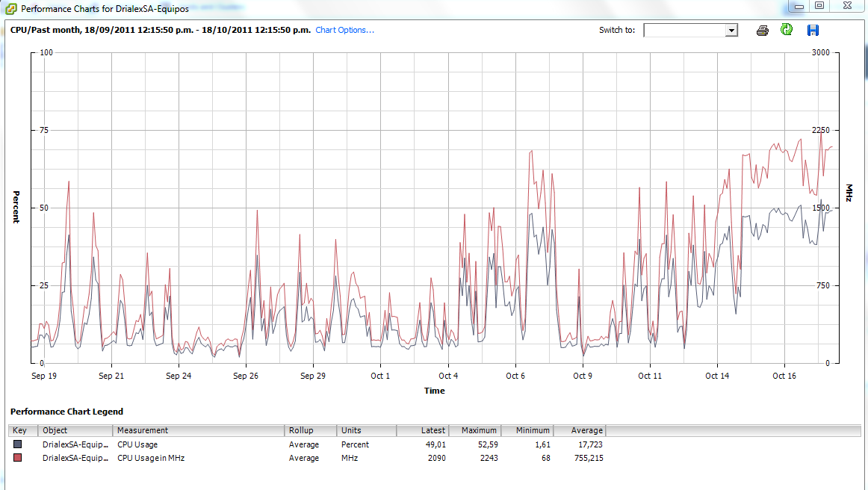Close the Performance Charts window

[846, 6]
